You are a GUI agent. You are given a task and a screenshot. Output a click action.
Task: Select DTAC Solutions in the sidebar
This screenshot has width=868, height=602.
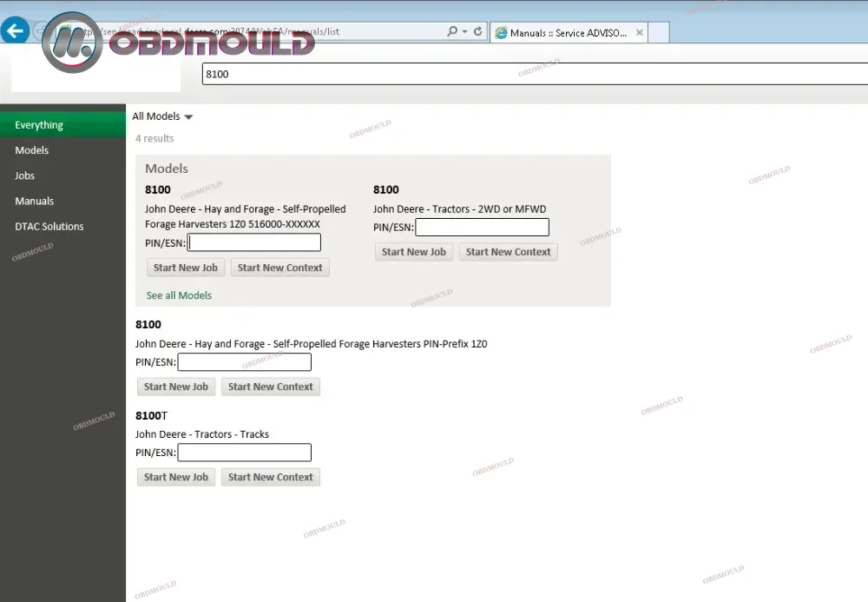tap(49, 226)
